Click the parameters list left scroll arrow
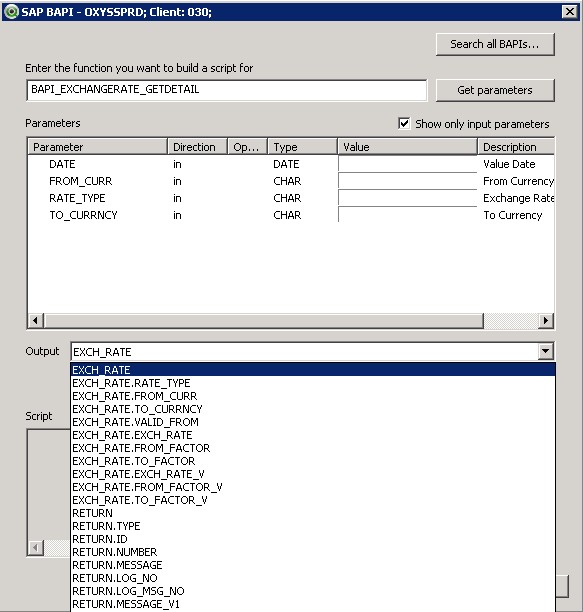583x612 pixels. 36,320
